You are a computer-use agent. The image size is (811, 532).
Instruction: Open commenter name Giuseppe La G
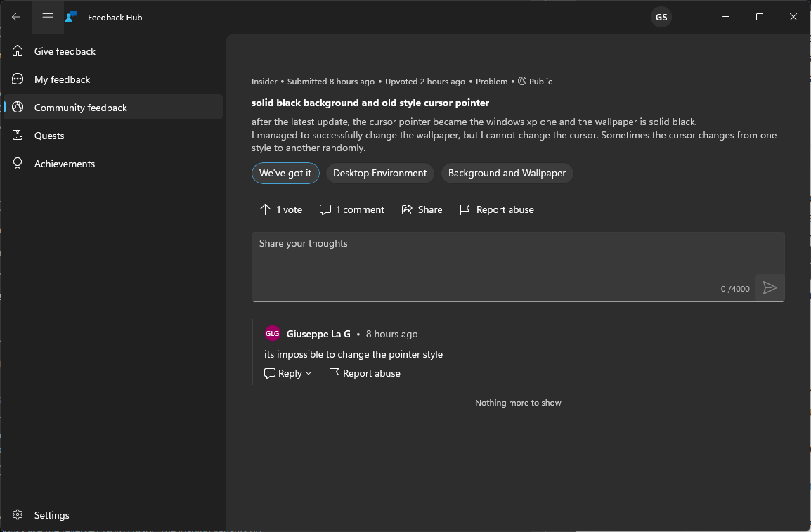(318, 334)
